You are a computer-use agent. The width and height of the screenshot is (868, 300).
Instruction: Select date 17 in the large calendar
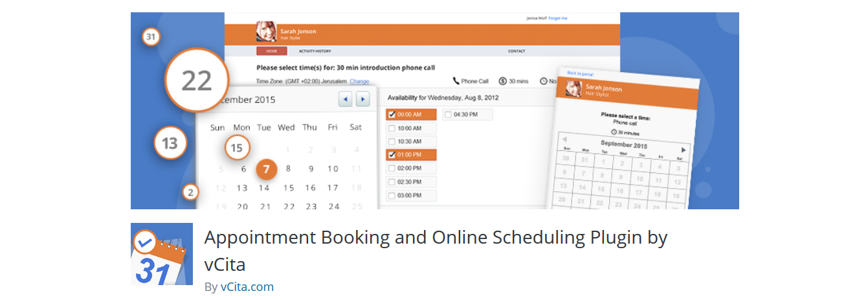333,188
